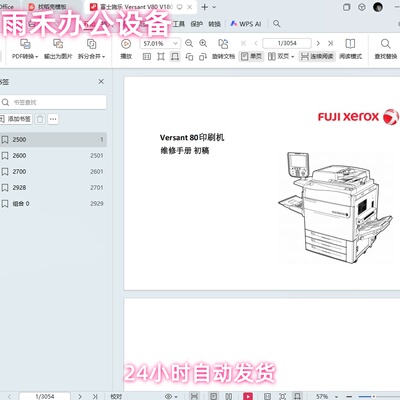This screenshot has height=400, width=400.
Task: Click the user avatar in title bar
Action: tap(378, 7)
